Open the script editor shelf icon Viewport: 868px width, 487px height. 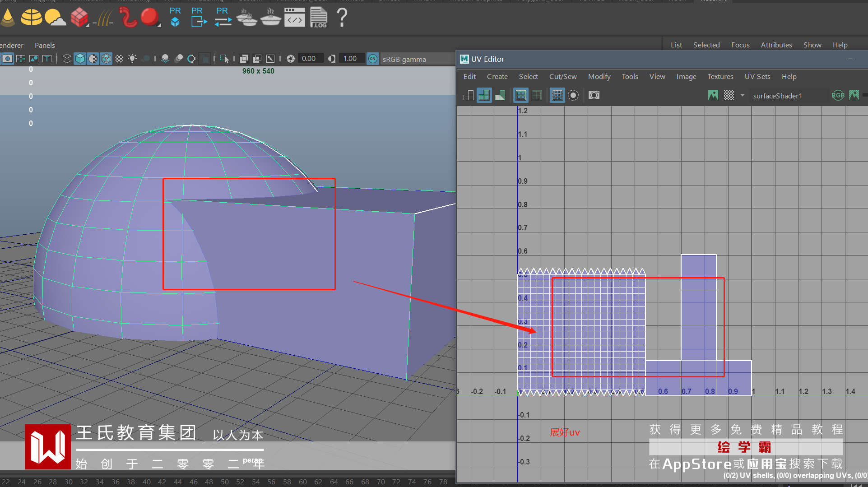(294, 18)
